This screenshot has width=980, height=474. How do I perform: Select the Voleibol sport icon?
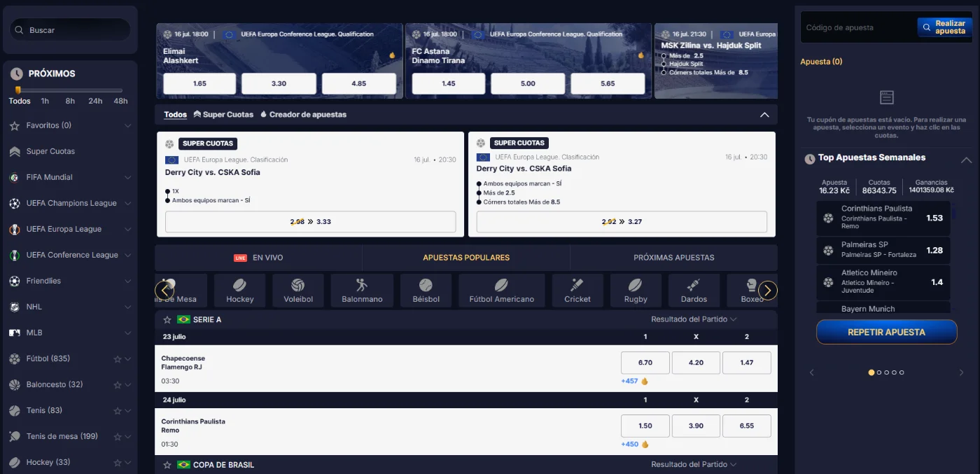point(298,291)
